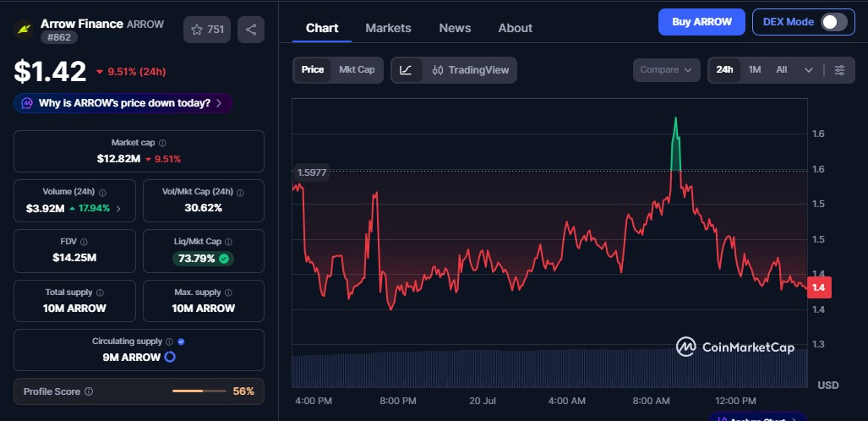Switch to the Markets tab

pyautogui.click(x=388, y=28)
